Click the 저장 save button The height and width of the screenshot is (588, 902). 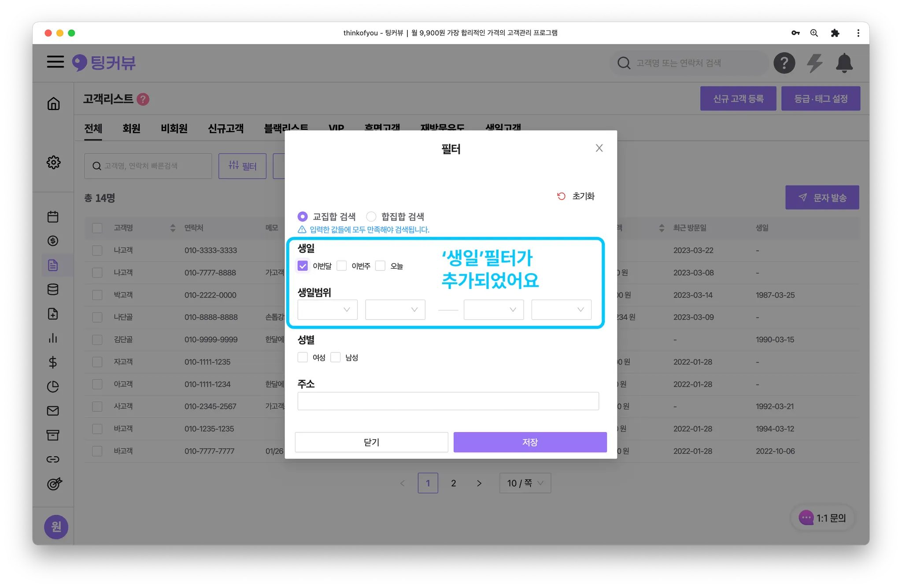click(x=530, y=442)
